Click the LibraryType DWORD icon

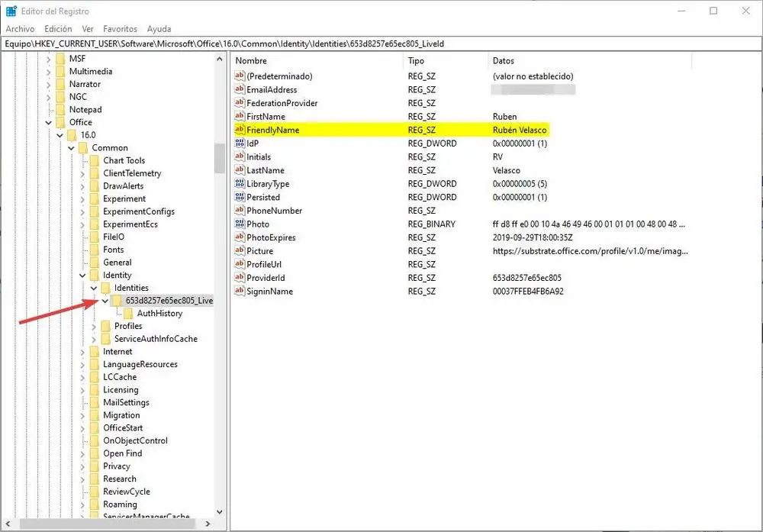240,183
